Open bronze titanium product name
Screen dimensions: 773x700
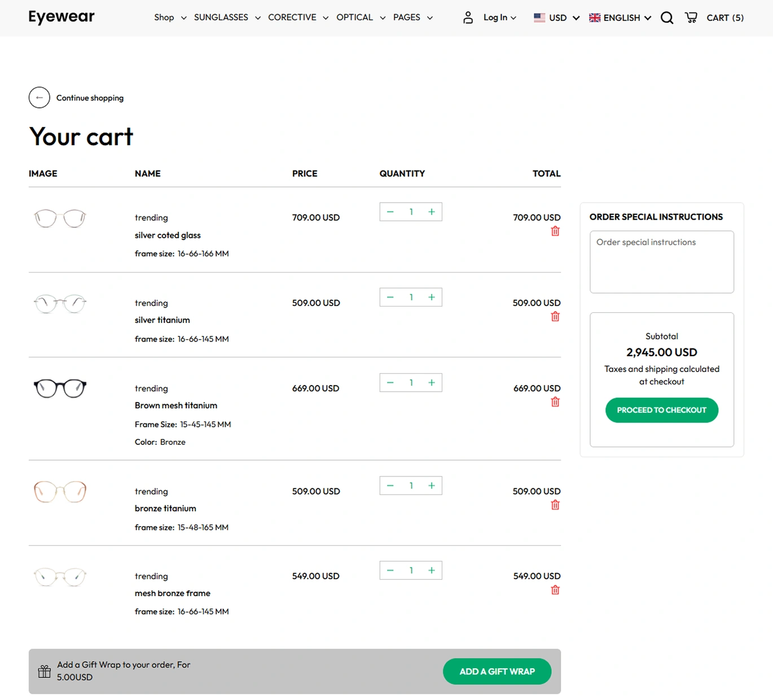[165, 508]
